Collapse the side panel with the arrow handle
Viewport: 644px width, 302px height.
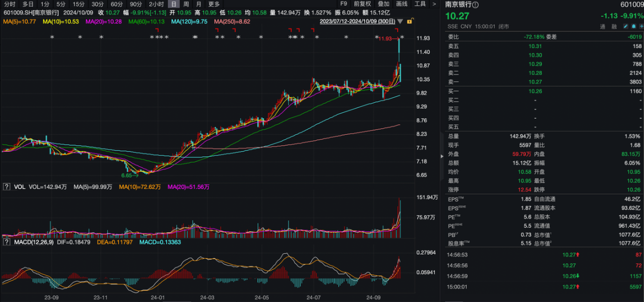coord(442,156)
